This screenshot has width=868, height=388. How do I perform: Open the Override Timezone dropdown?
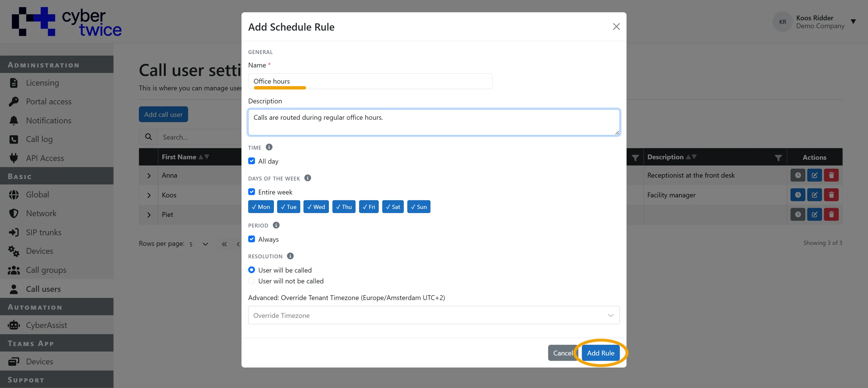[x=434, y=315]
